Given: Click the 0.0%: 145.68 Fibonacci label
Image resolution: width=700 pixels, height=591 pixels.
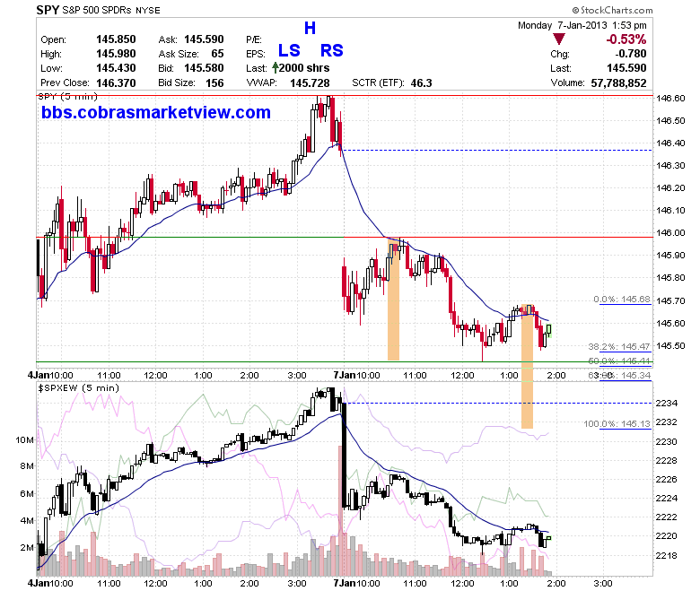Looking at the screenshot, I should [x=622, y=299].
